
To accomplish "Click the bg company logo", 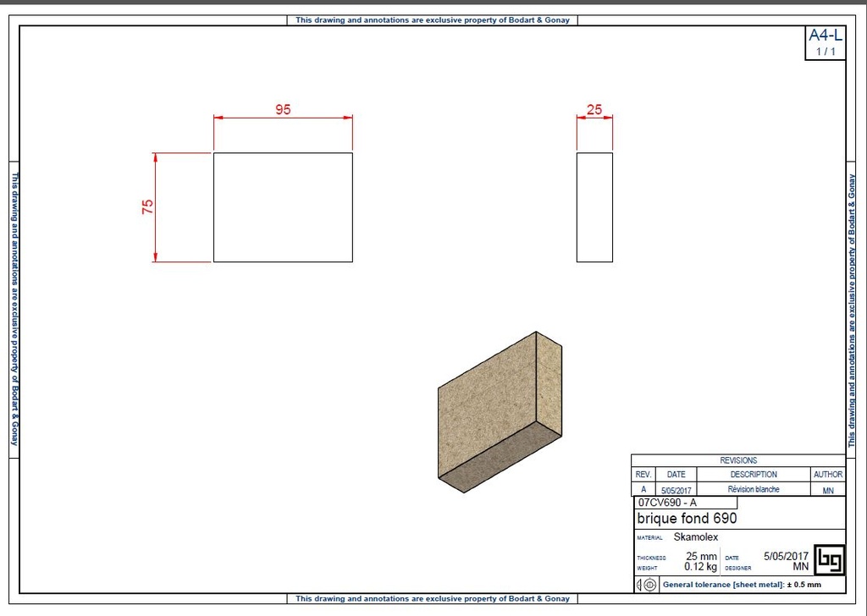I will 828,560.
